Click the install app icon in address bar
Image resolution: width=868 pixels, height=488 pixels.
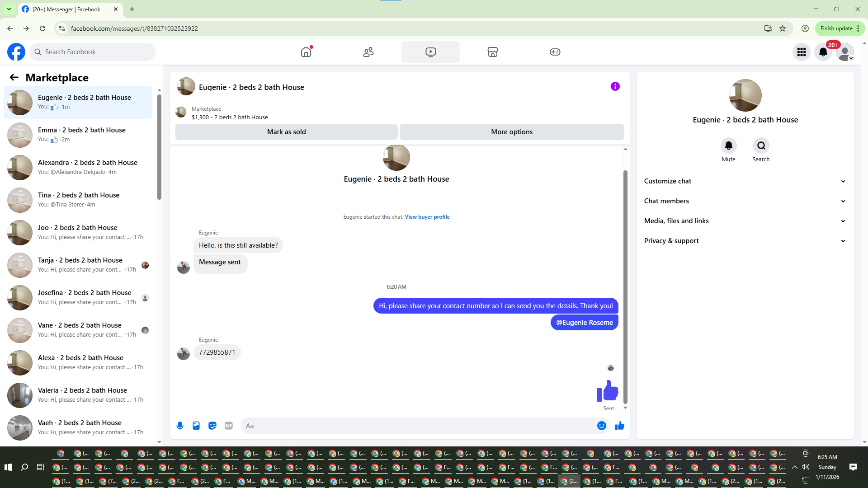(x=768, y=28)
